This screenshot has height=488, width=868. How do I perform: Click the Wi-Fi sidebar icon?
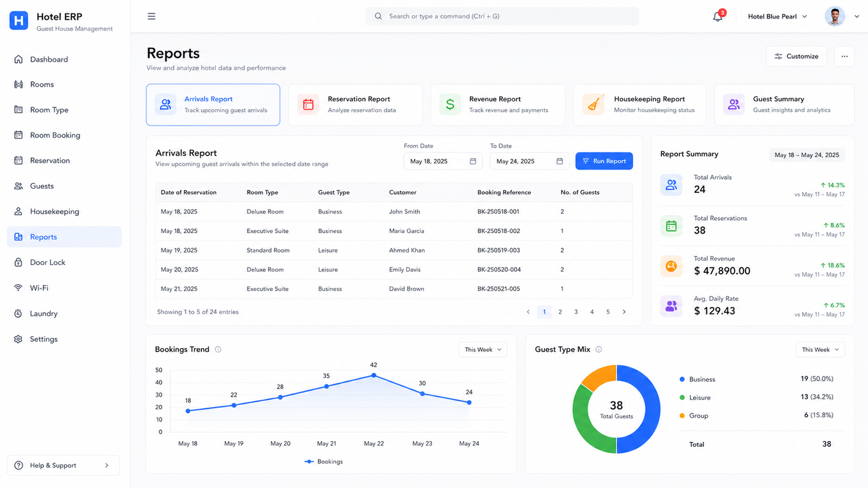click(18, 288)
